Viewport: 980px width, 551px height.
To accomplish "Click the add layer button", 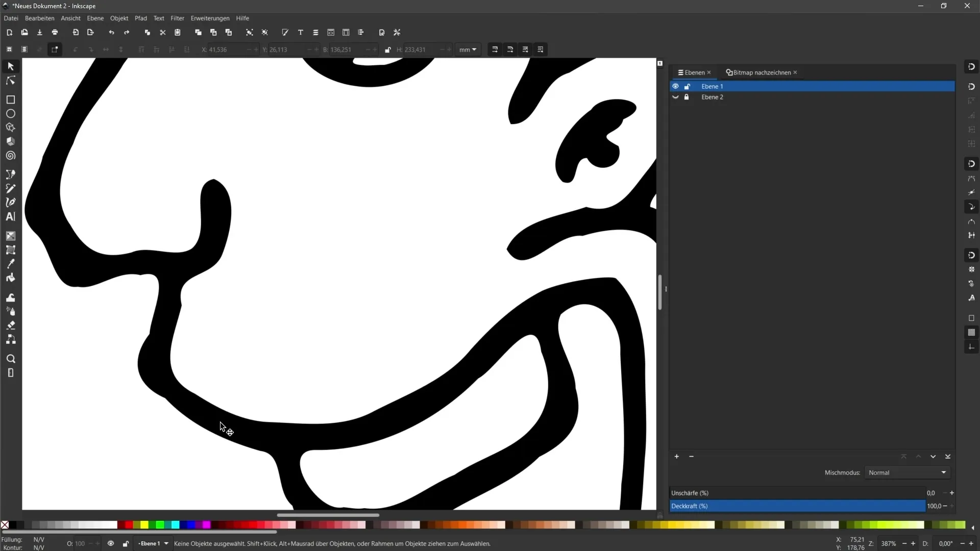I will click(677, 456).
